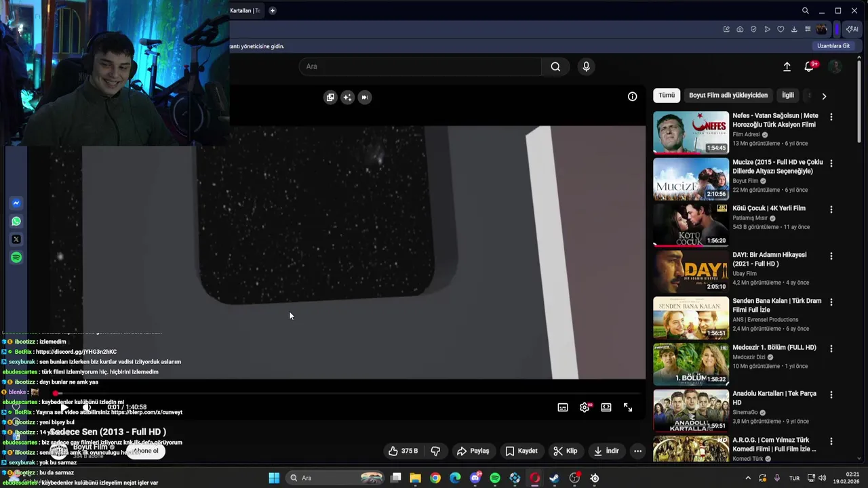Viewport: 868px width, 488px height.
Task: Toggle subtitles on the player
Action: [563, 407]
